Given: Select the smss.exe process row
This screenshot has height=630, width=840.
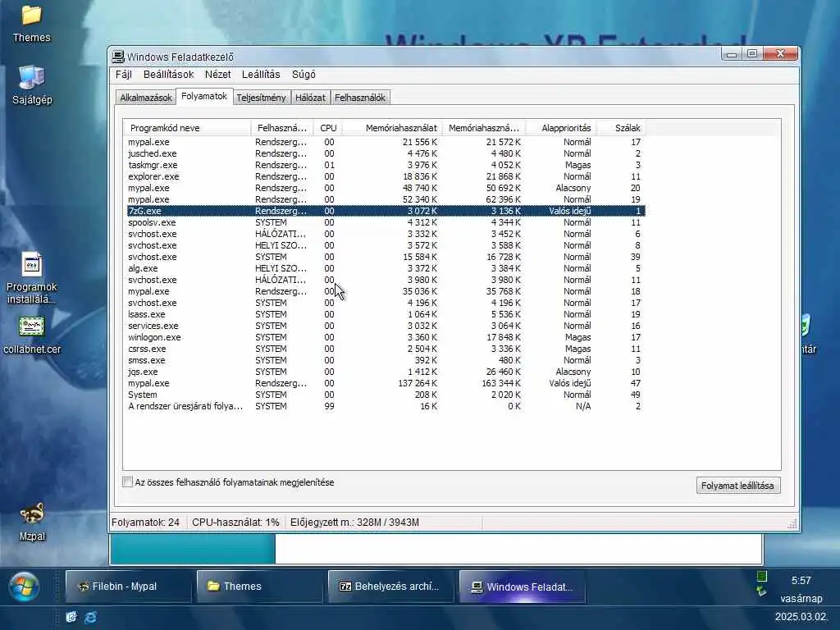Looking at the screenshot, I should pyautogui.click(x=386, y=361).
